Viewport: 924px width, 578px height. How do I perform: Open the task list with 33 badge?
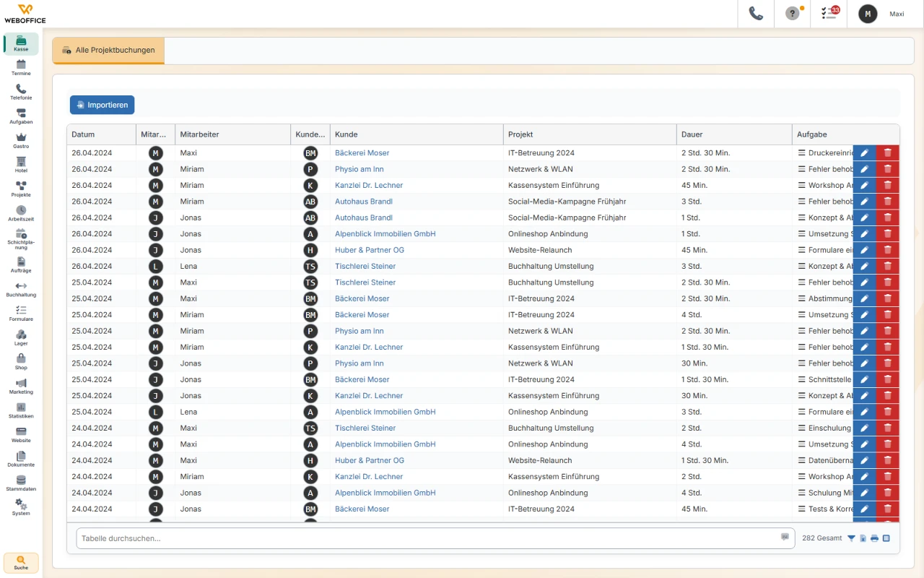(829, 14)
